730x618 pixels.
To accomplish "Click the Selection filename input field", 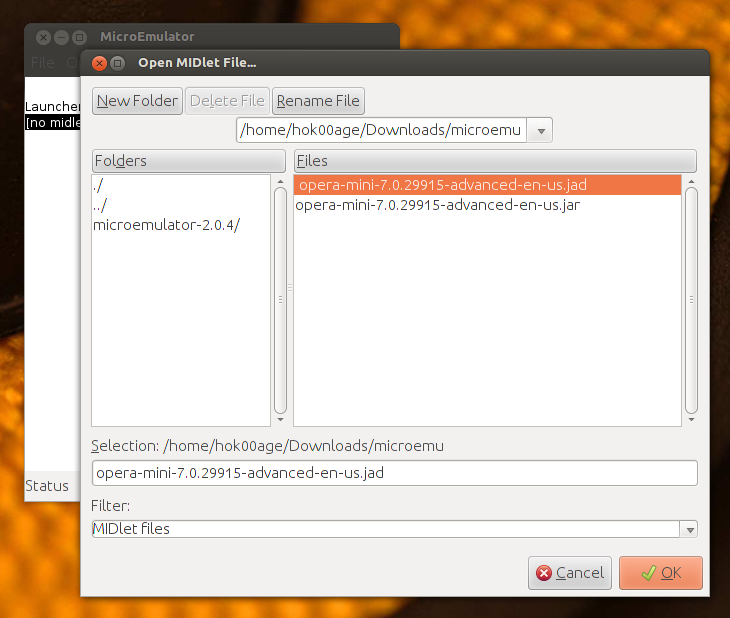I will pos(395,473).
